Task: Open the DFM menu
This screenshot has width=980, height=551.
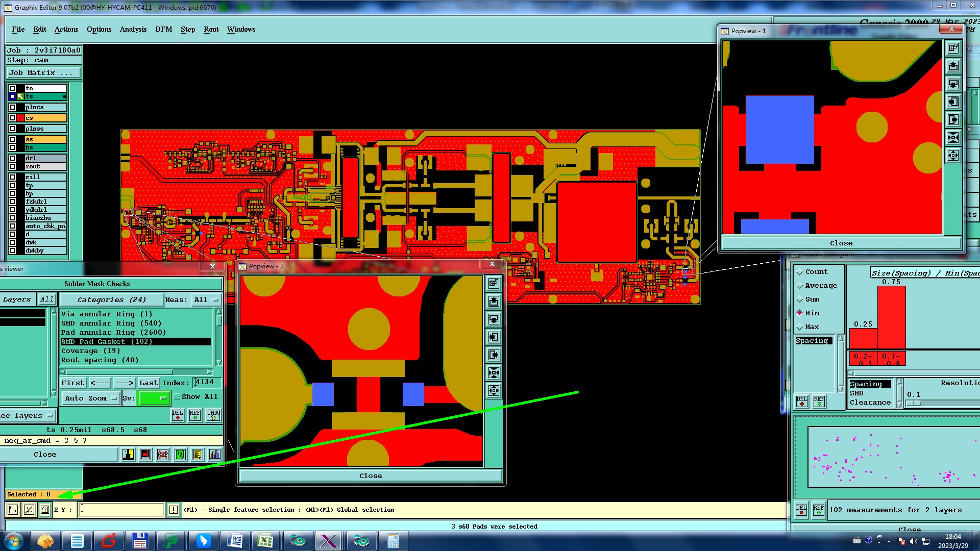Action: coord(163,30)
